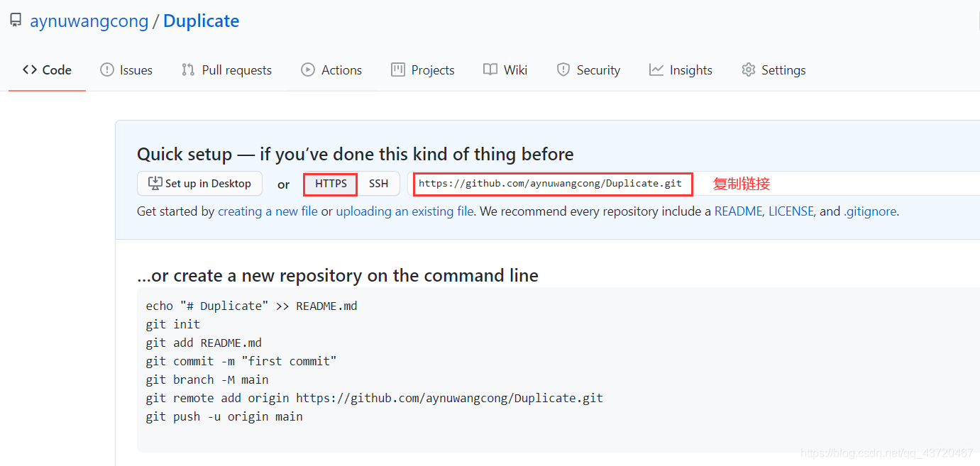Click the 'echo "# Duplicate" >> README.md' line
Screen dimensions: 980x466
(x=252, y=306)
